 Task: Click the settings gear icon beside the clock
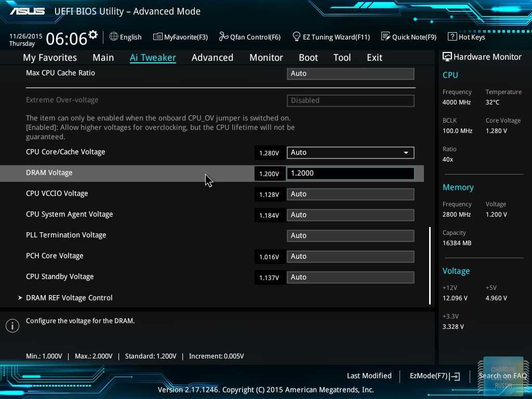pos(93,35)
